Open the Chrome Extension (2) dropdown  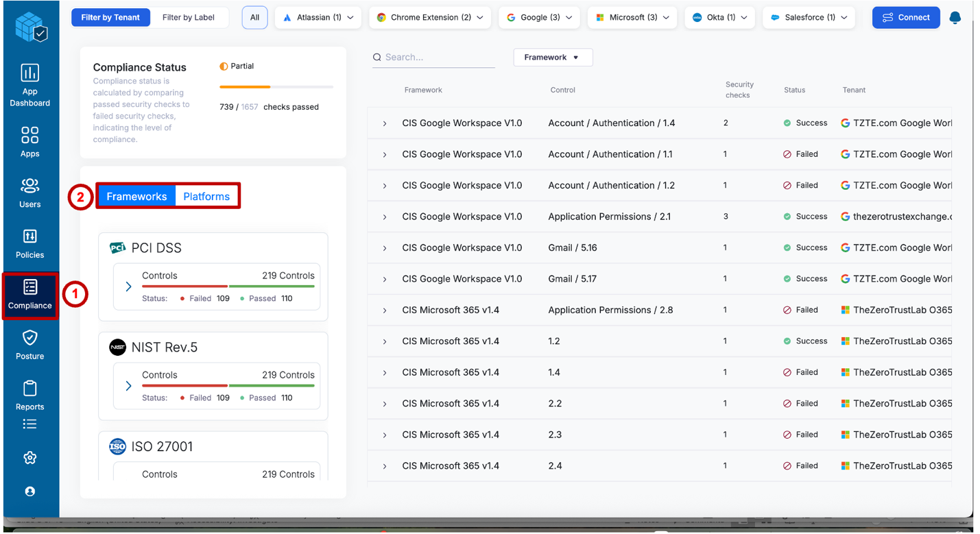pyautogui.click(x=430, y=18)
